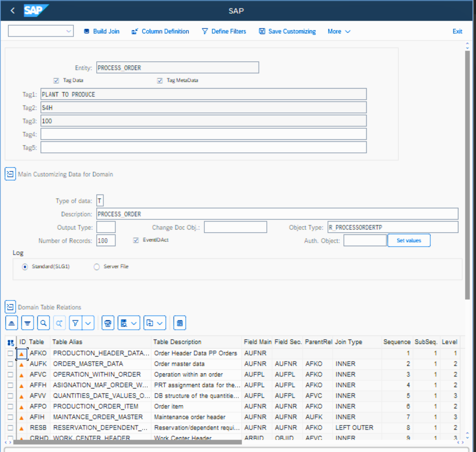The width and height of the screenshot is (476, 452).
Task: Toggle the Tag MetaData checkbox
Action: click(x=160, y=81)
